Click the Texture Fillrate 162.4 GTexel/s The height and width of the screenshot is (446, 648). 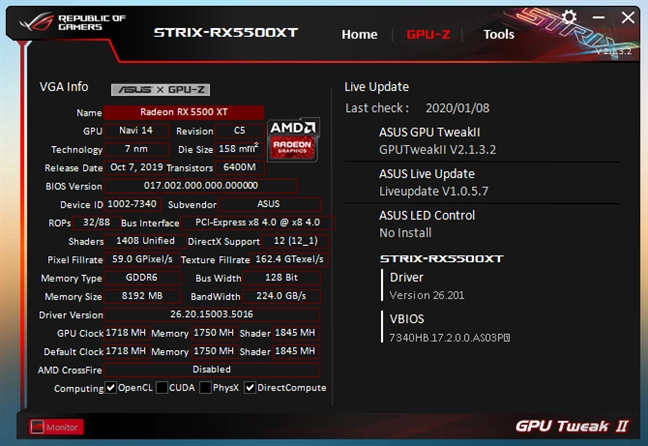[289, 259]
